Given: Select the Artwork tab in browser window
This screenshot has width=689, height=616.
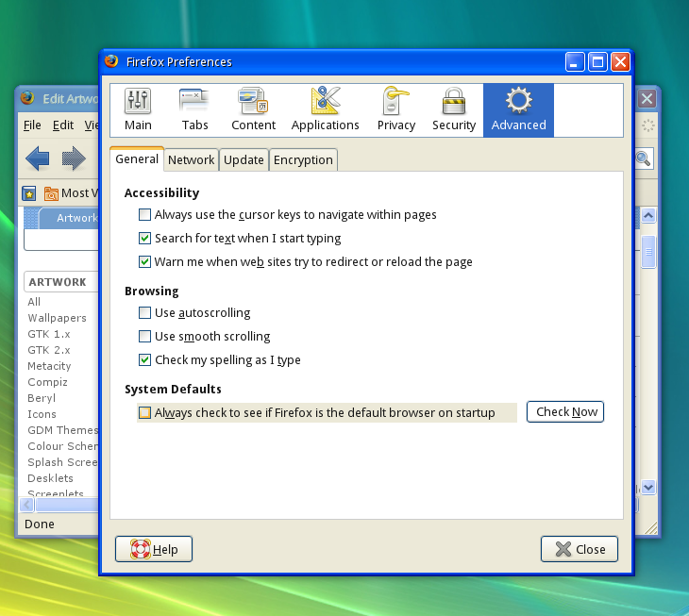Looking at the screenshot, I should (69, 218).
